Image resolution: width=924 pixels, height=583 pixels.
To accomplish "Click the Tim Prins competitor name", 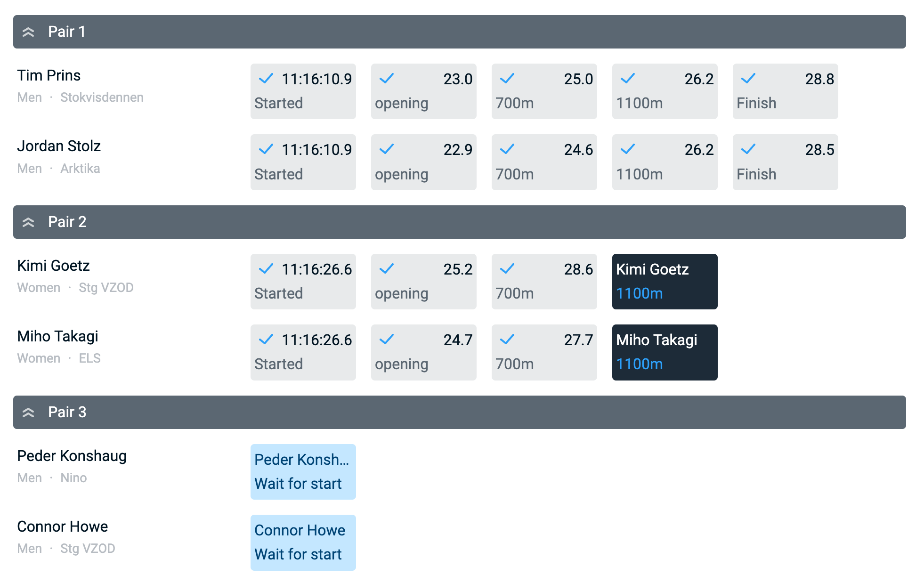I will click(49, 75).
